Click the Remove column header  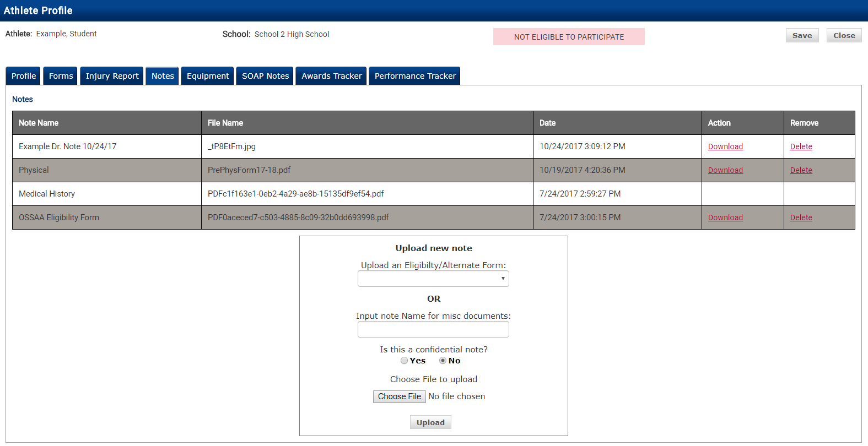point(819,123)
